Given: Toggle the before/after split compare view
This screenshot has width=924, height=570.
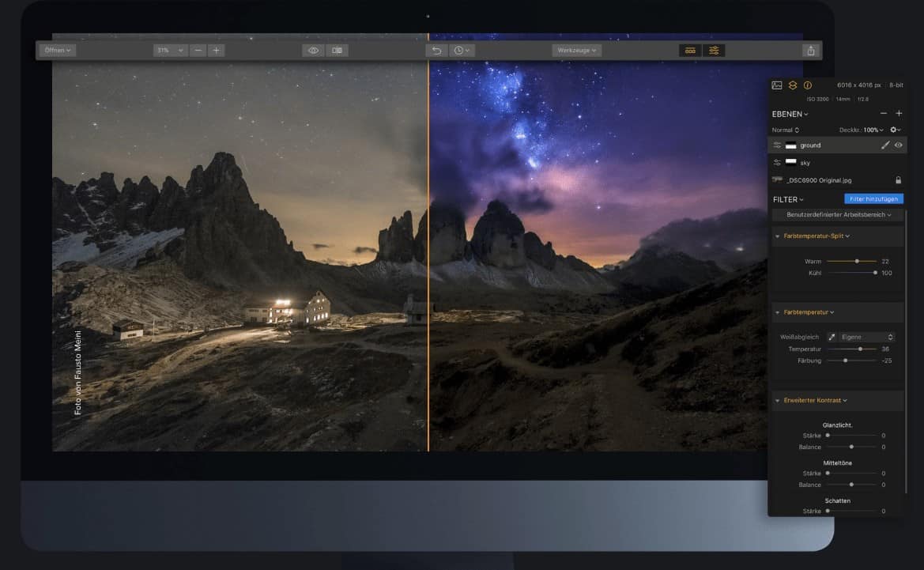Looking at the screenshot, I should point(337,51).
